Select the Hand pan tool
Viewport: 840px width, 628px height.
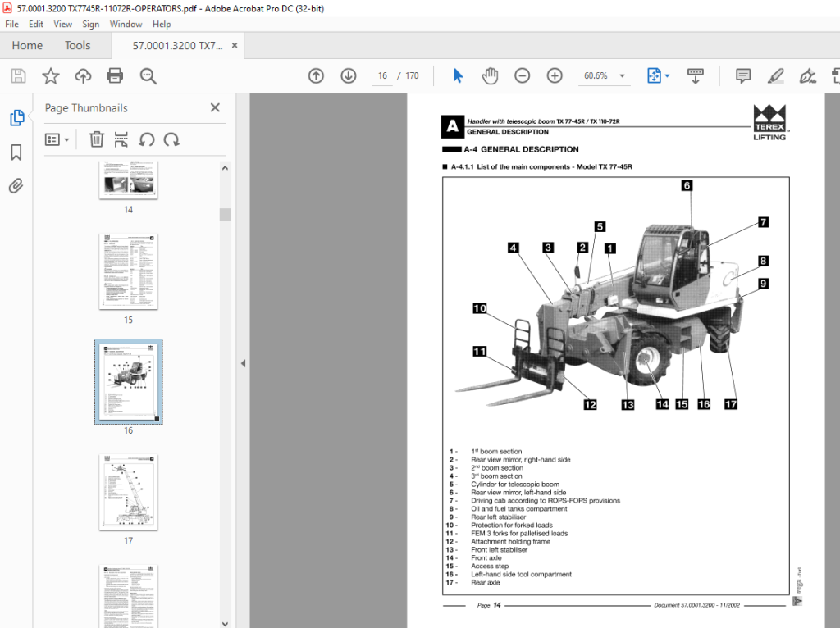[490, 76]
